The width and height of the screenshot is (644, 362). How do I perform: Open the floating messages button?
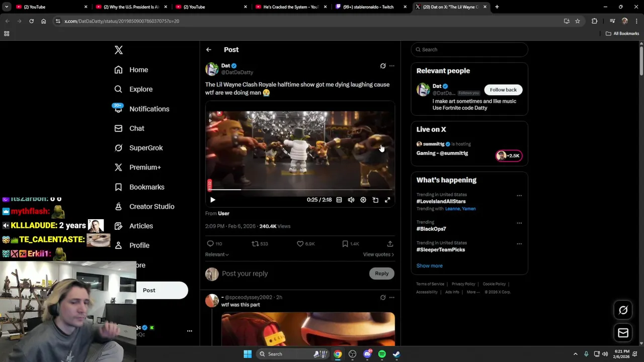[x=623, y=333]
